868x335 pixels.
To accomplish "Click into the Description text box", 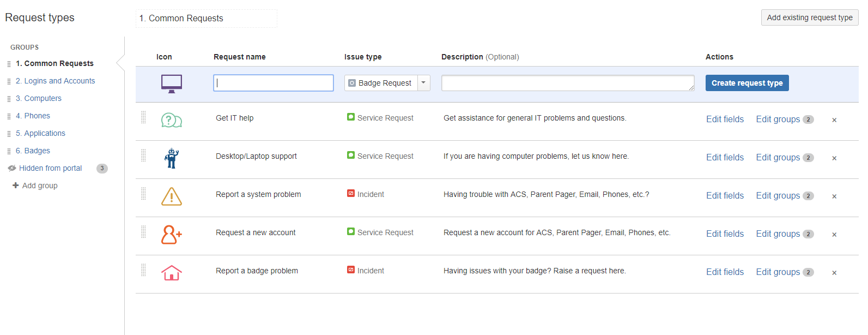I will (568, 83).
